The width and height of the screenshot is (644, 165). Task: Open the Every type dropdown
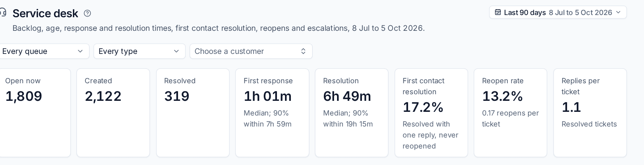140,51
